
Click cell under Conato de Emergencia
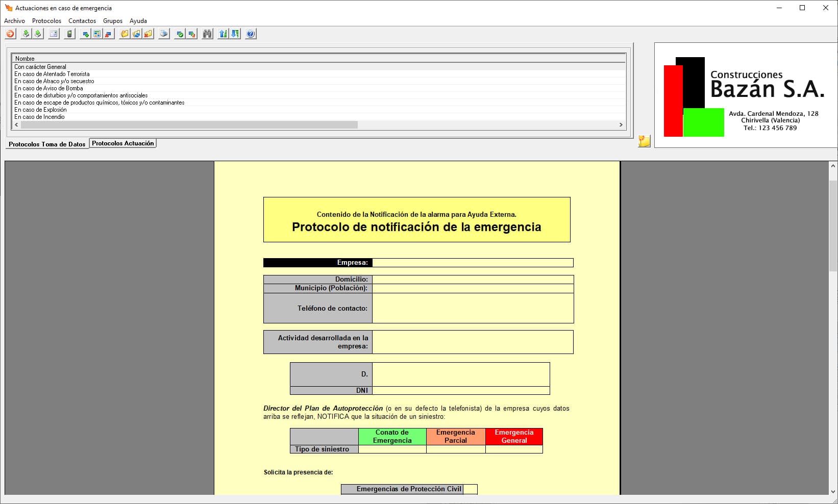click(x=392, y=449)
